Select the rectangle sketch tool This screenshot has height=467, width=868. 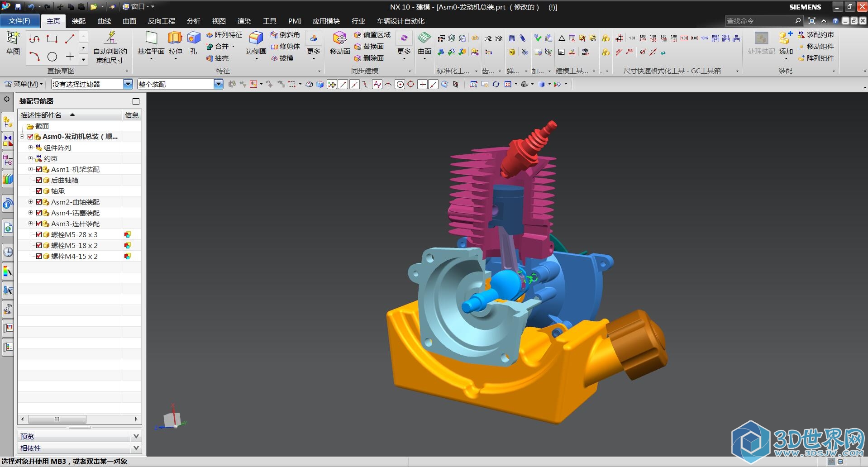point(52,39)
